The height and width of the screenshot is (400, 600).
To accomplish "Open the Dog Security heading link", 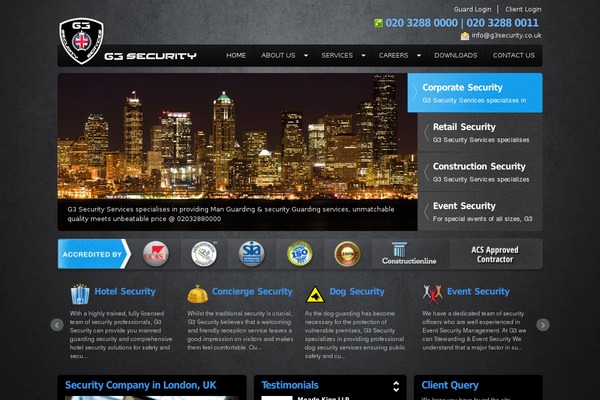I will [357, 292].
